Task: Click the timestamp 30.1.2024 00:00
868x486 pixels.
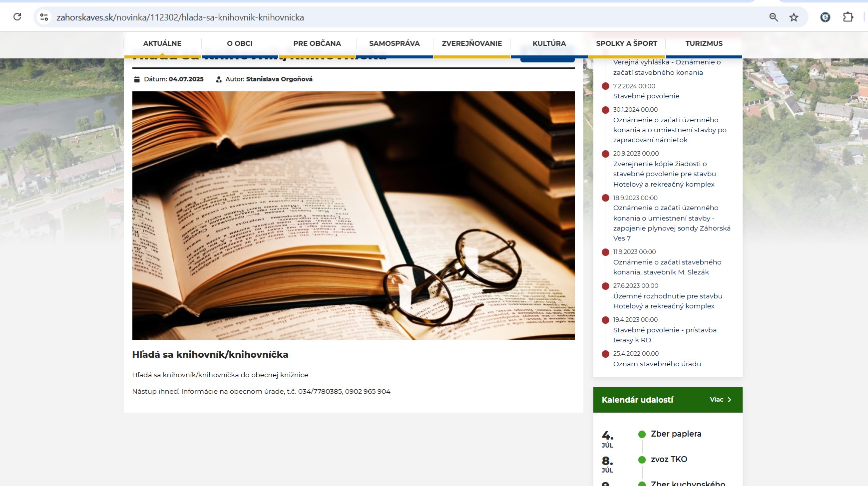Action: click(x=635, y=110)
